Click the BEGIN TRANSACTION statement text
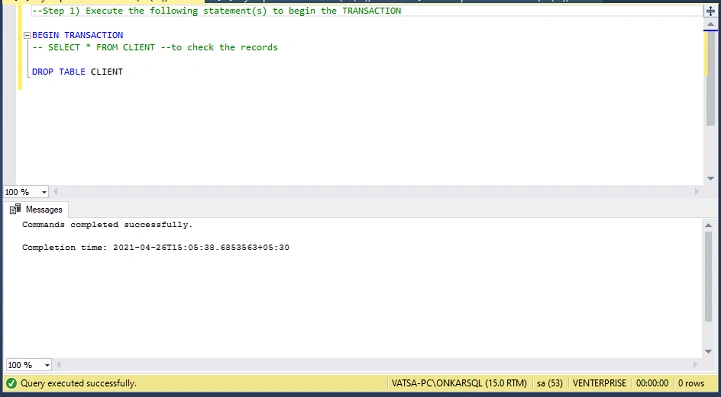 (78, 35)
